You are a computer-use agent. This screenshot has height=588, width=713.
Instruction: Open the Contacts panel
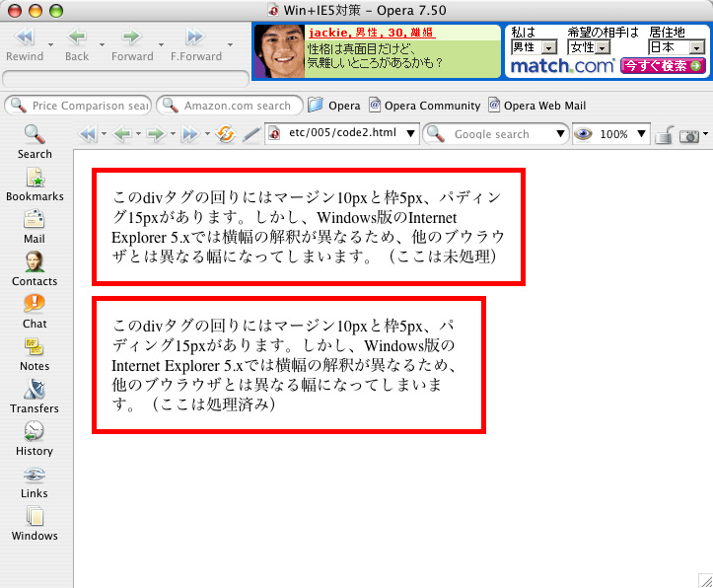coord(35,268)
